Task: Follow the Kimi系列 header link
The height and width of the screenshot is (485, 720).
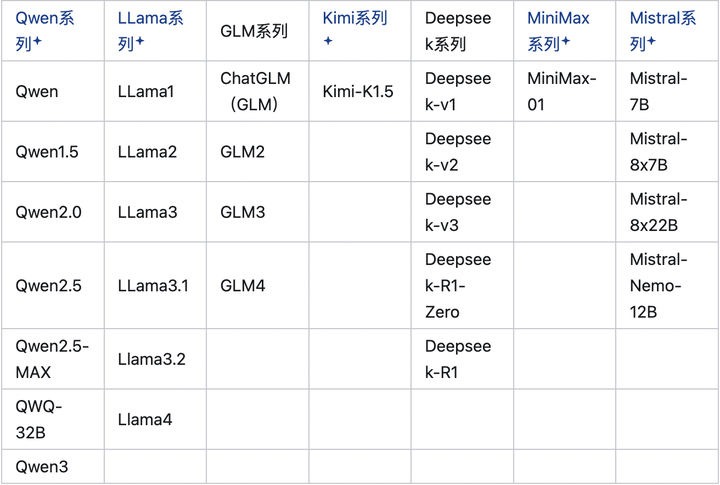Action: (355, 19)
